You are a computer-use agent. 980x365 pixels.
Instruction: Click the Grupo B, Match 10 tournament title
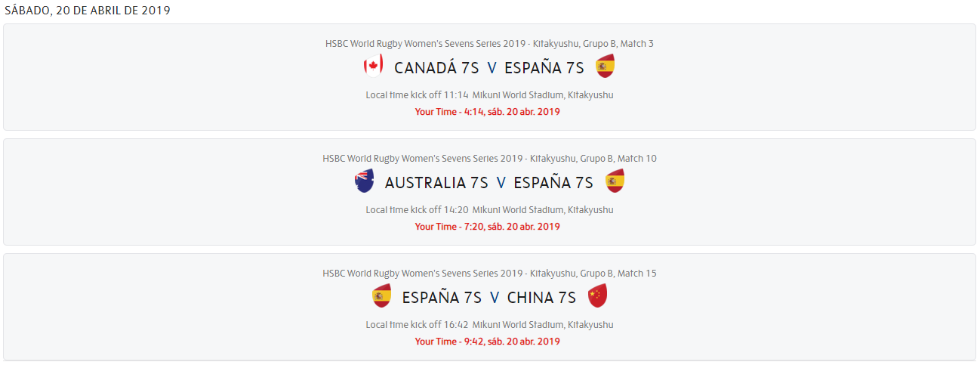point(489,159)
